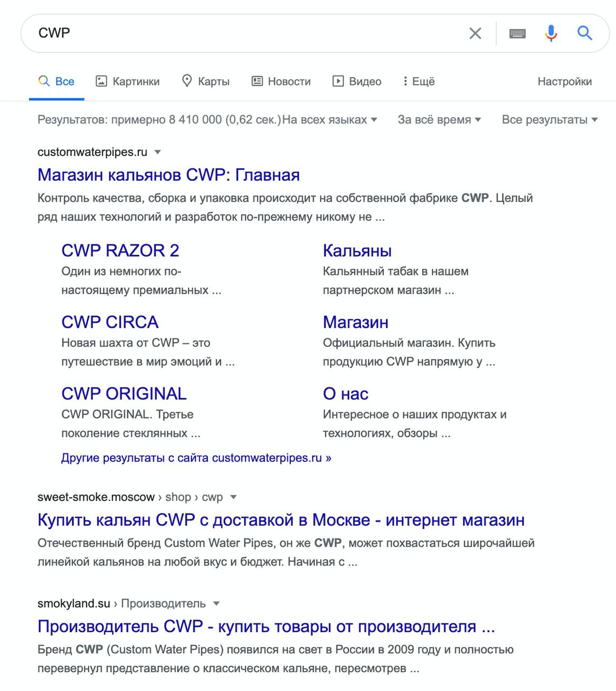This screenshot has width=616, height=691.
Task: Expand the arrow next to customwaterpipes.ru
Action: click(x=158, y=152)
